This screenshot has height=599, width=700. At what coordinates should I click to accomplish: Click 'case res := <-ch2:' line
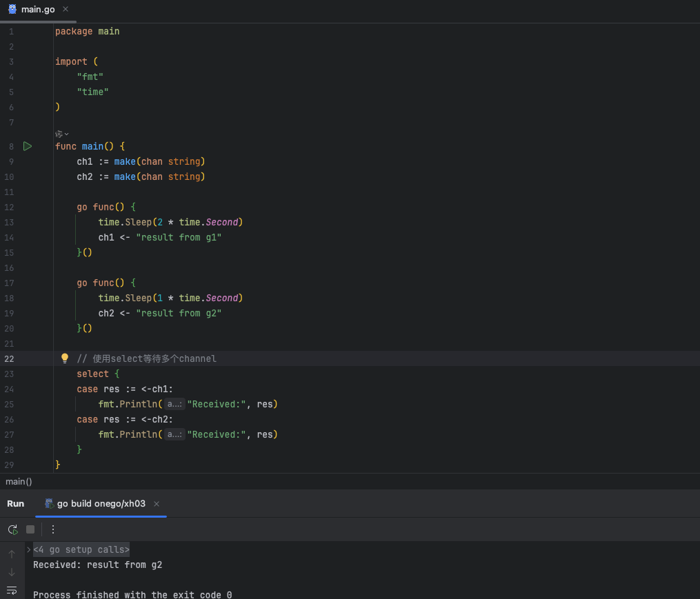coord(125,420)
